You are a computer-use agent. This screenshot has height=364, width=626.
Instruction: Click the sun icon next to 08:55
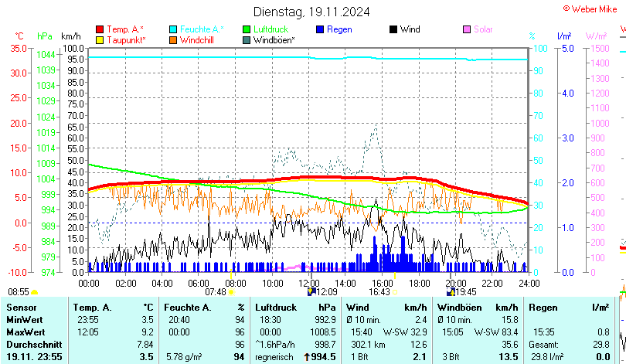(35, 292)
